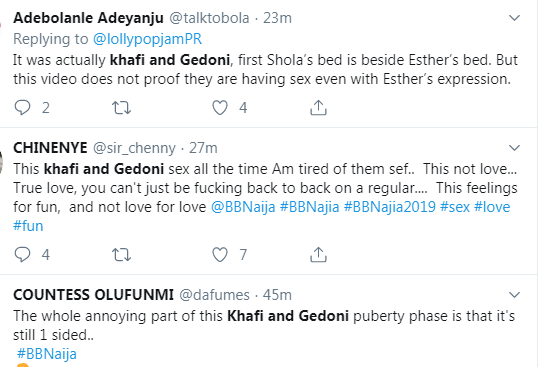Retweet Adebolanle Adeyanju's tweet
Viewport: 541px width, 367px height.
[121, 108]
